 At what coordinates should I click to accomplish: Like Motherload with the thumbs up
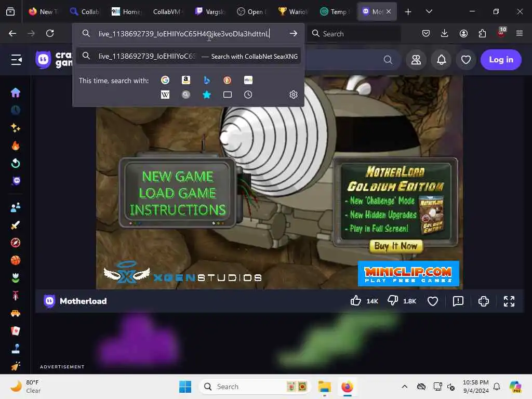pyautogui.click(x=356, y=301)
